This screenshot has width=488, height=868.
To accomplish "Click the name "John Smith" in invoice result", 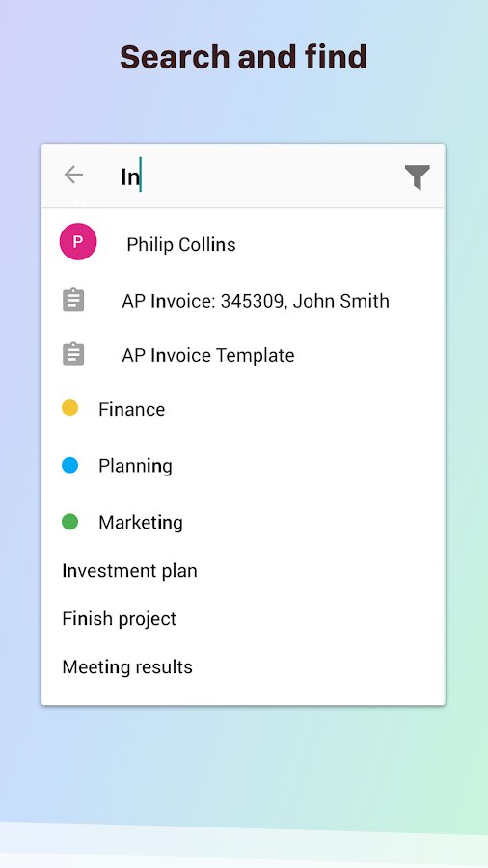I will pyautogui.click(x=340, y=301).
